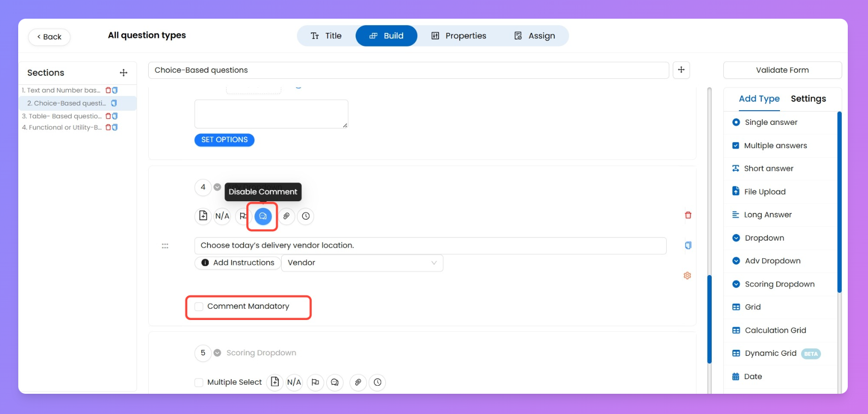This screenshot has width=868, height=414.
Task: Click the 'Choice-Based questions' section title field
Action: pyautogui.click(x=409, y=70)
